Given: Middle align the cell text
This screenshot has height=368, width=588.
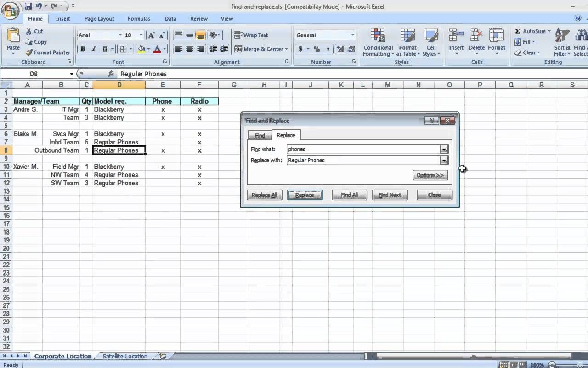Looking at the screenshot, I should pos(189,35).
